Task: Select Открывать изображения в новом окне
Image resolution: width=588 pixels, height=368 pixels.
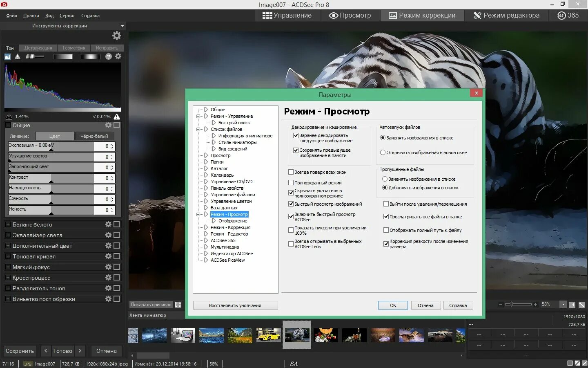Action: click(x=383, y=153)
